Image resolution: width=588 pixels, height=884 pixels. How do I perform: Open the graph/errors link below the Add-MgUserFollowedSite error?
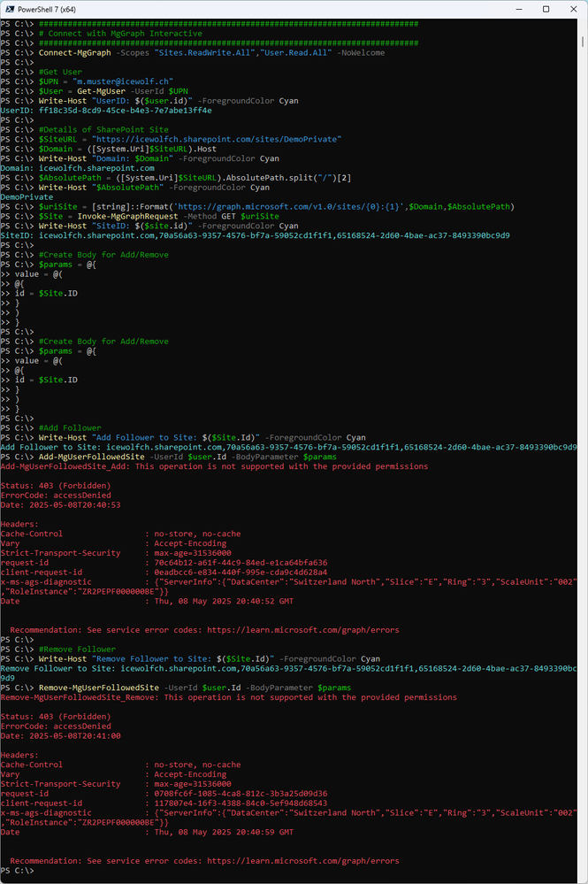pyautogui.click(x=303, y=630)
